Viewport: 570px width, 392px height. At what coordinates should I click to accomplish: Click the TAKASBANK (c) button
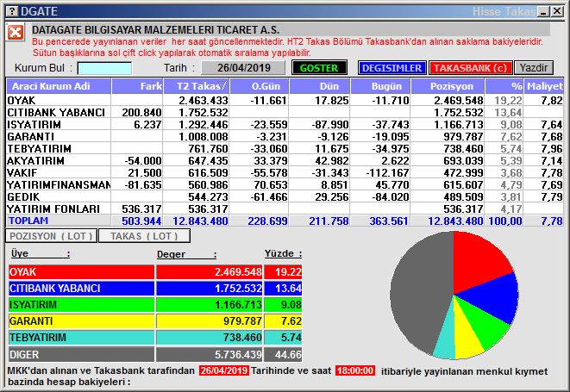pyautogui.click(x=470, y=68)
